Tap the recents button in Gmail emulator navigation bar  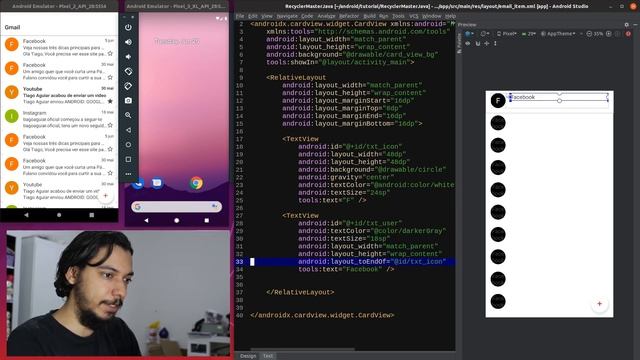pyautogui.click(x=91, y=215)
